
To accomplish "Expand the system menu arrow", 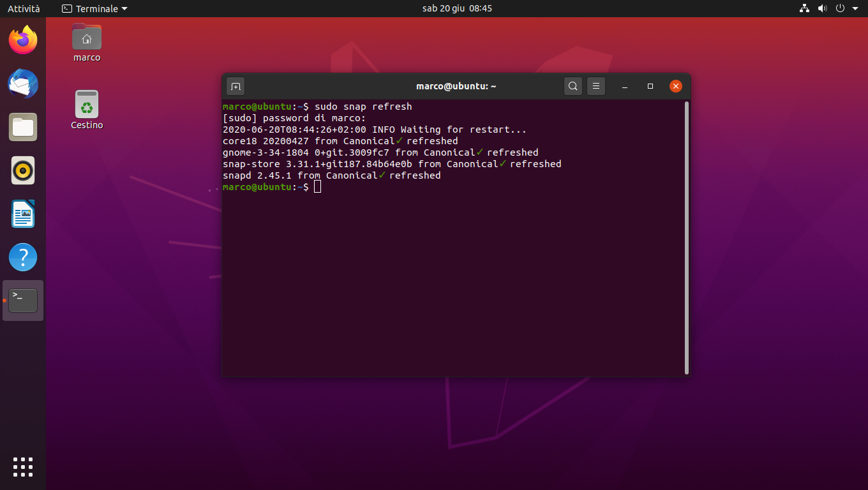I will pyautogui.click(x=855, y=8).
